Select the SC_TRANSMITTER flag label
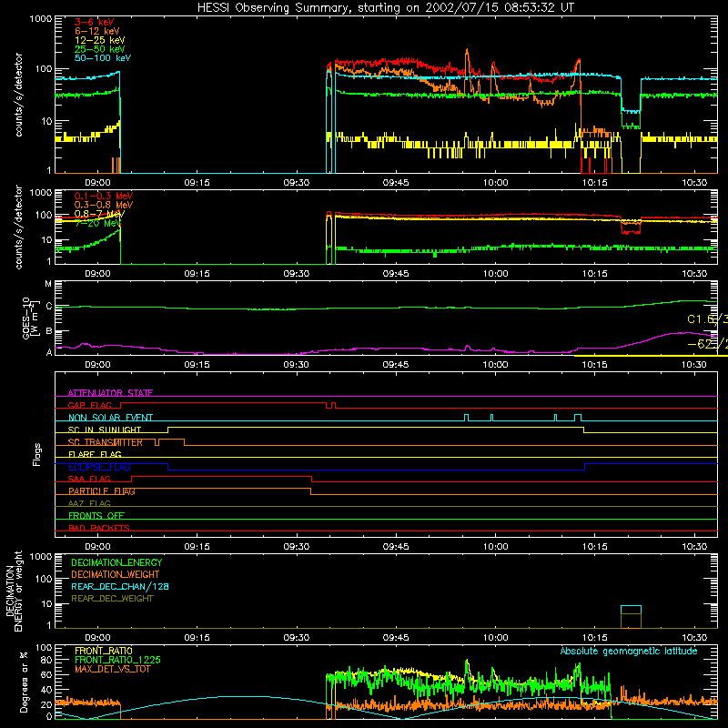 click(x=106, y=442)
